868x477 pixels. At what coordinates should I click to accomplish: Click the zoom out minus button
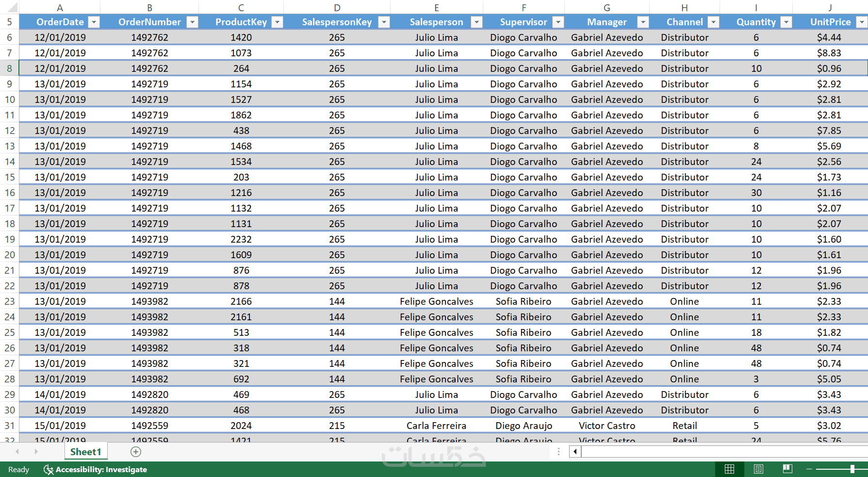coord(809,469)
